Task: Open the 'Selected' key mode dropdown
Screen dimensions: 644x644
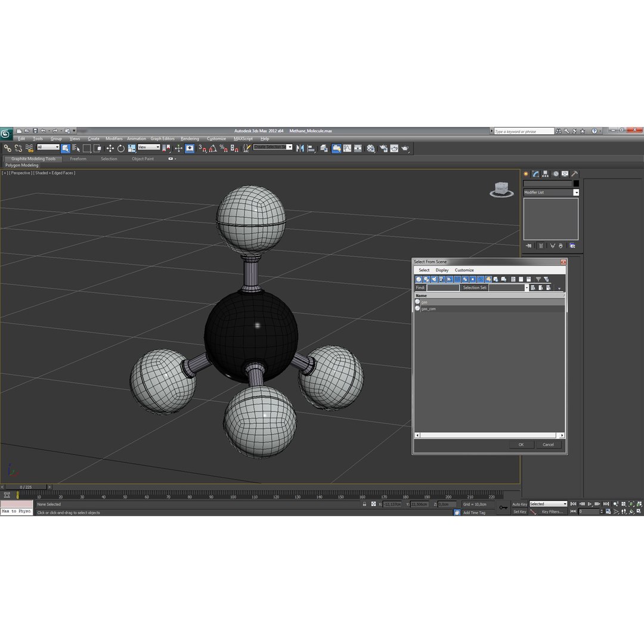Action: click(x=548, y=504)
